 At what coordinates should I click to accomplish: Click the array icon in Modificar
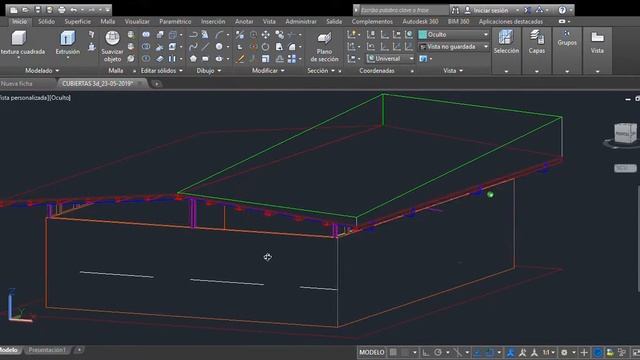(292, 59)
